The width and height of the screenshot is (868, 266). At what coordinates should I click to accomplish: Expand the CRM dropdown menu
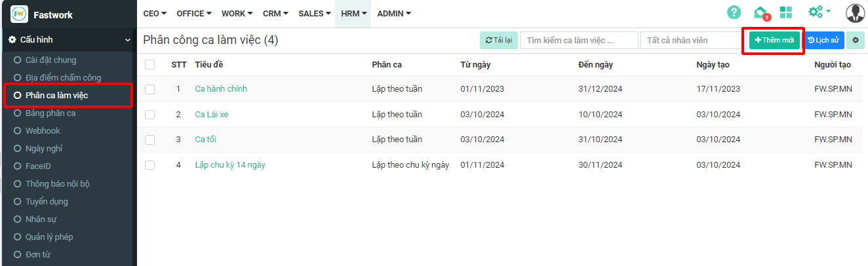[x=275, y=13]
